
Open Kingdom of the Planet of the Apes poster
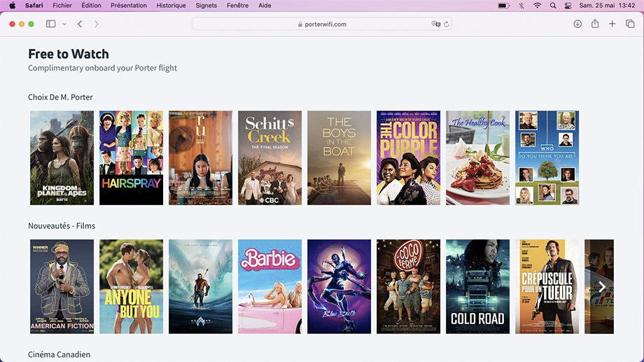tap(62, 158)
